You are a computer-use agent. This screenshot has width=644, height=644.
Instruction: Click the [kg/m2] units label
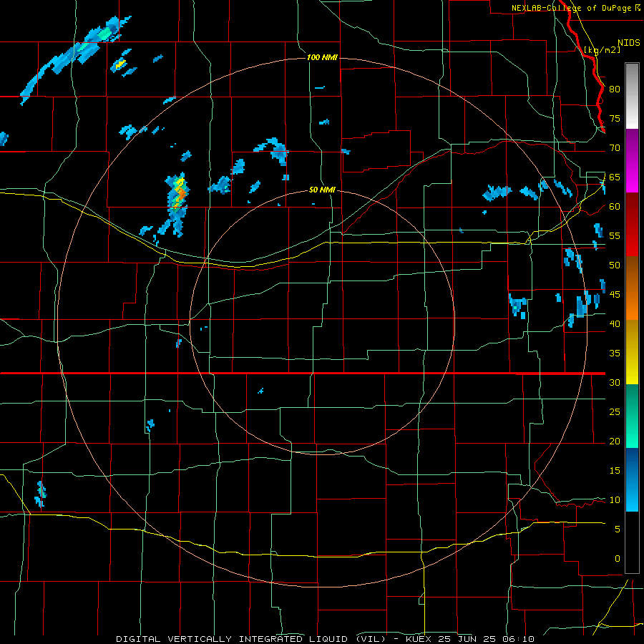pos(602,49)
